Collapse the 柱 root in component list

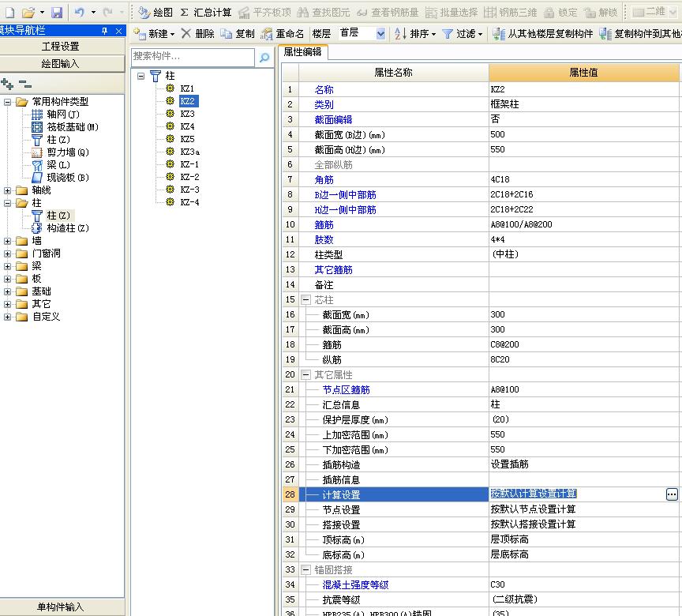pyautogui.click(x=141, y=76)
